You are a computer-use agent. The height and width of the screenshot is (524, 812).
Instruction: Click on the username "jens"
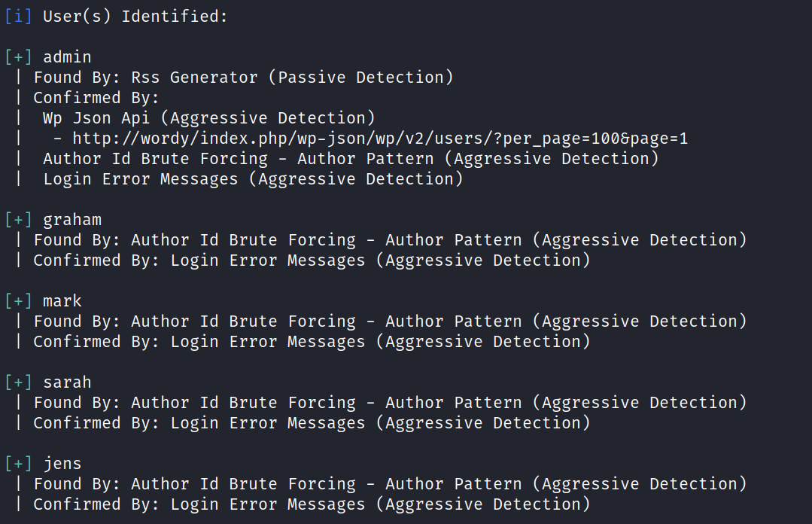coord(62,463)
